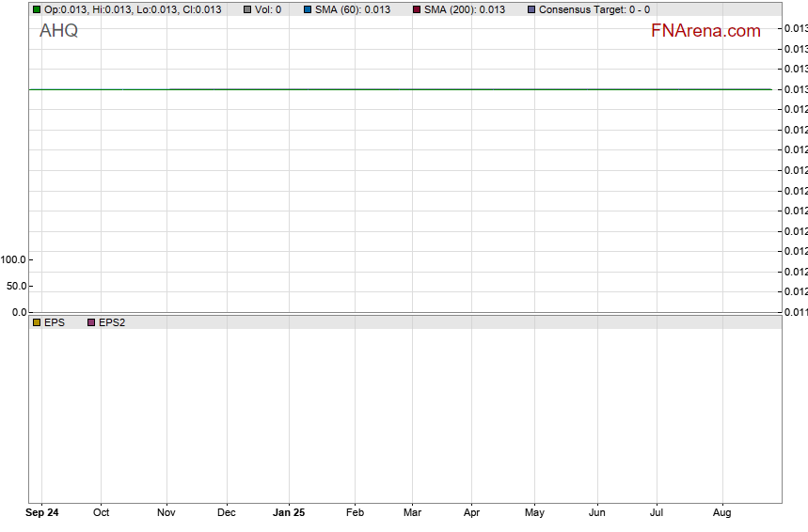Click the purple Consensus Target swatch
This screenshot has width=808, height=532.
click(x=531, y=9)
